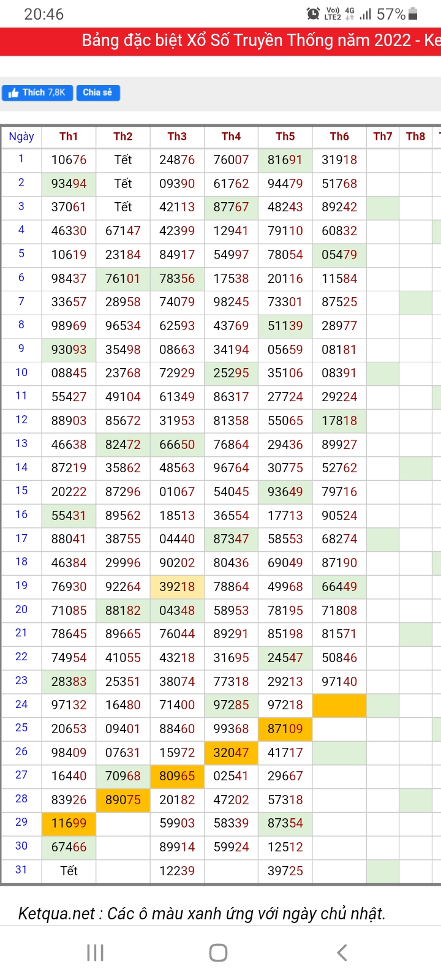Tap orange highlighted number 87109
441x980 pixels.
(285, 729)
